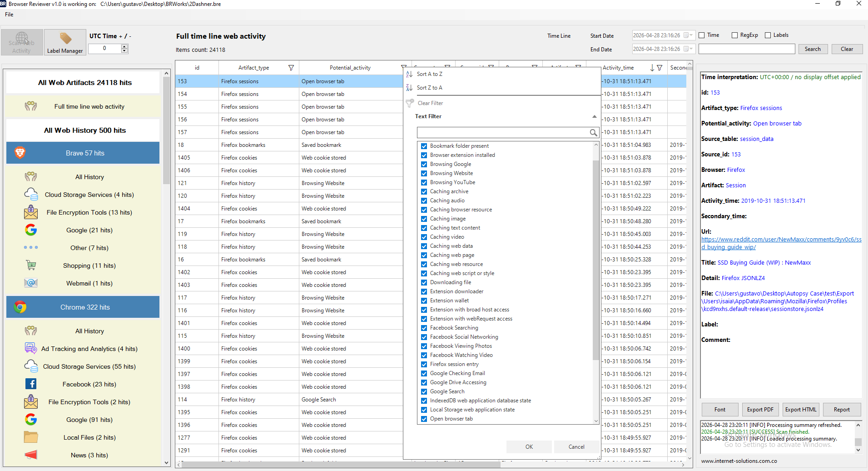Click the Ad Tracking and Analytics icon

(x=31, y=349)
